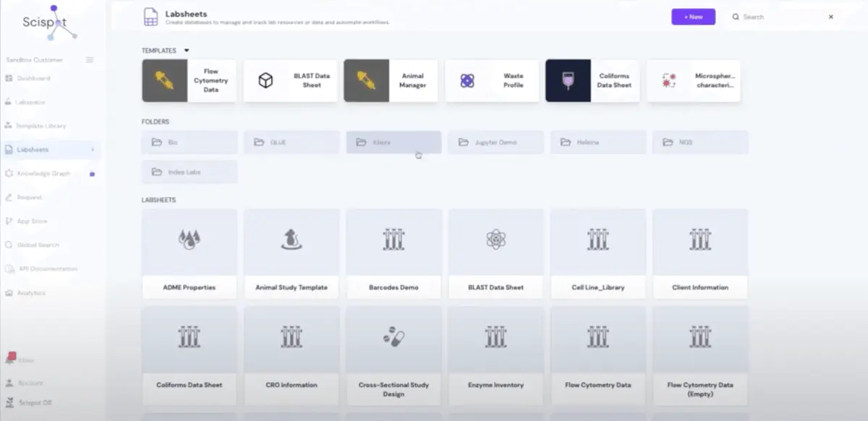Click the ADME Properties droplets icon
Image resolution: width=868 pixels, height=421 pixels.
point(190,239)
